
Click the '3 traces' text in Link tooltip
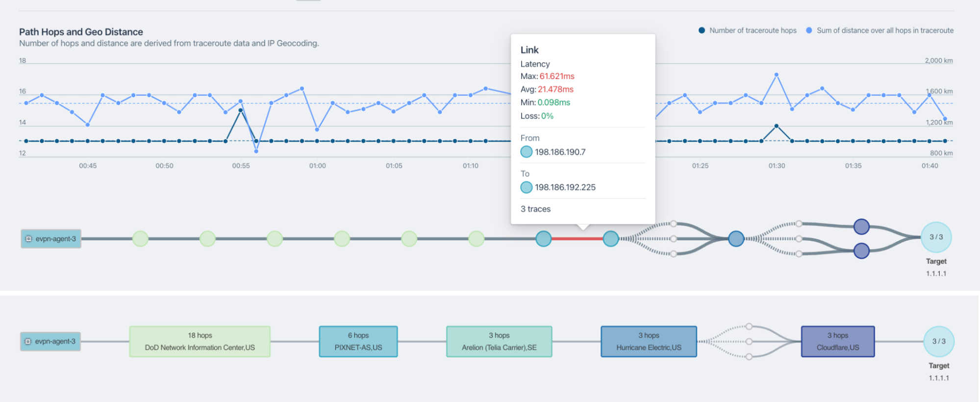click(x=535, y=209)
